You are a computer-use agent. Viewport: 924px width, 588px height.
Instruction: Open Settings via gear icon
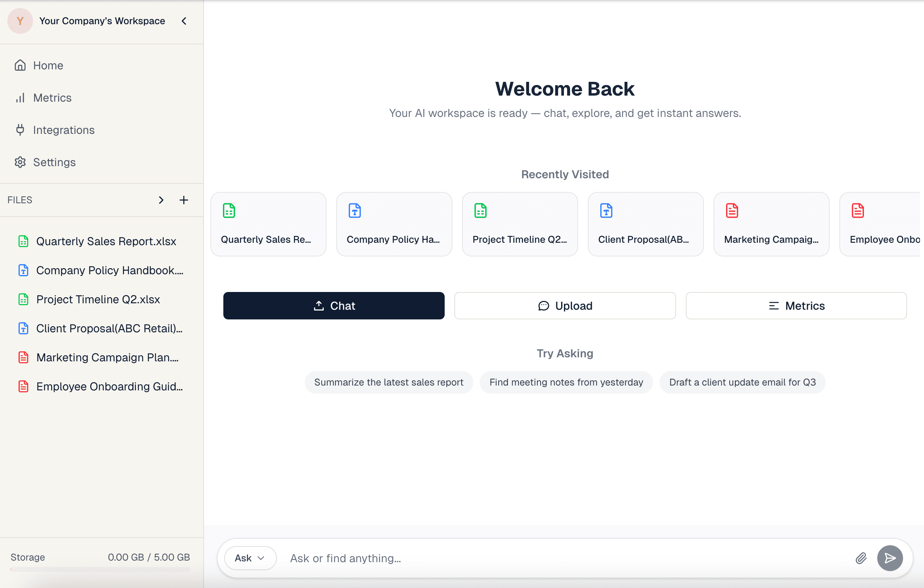tap(20, 162)
